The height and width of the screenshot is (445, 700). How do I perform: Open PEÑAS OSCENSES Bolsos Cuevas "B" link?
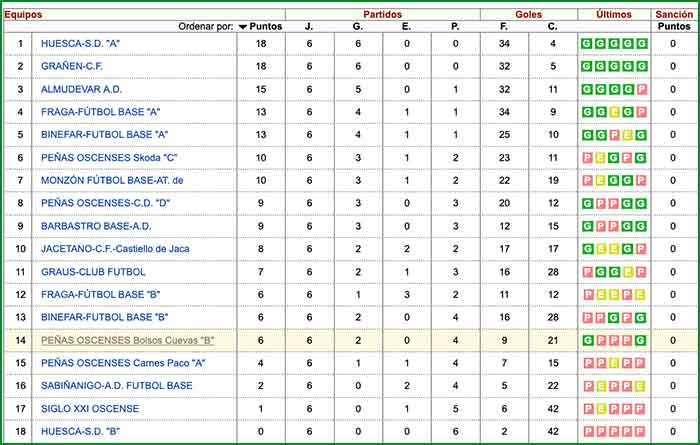click(x=128, y=340)
